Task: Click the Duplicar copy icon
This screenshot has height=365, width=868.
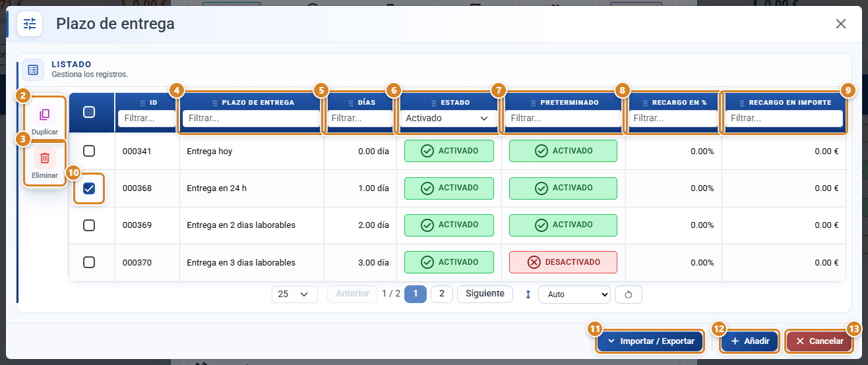Action: (x=44, y=115)
